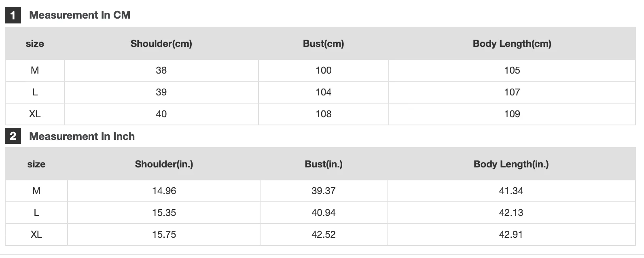The image size is (644, 258).
Task: Select size M in the CM table
Action: 35,70
